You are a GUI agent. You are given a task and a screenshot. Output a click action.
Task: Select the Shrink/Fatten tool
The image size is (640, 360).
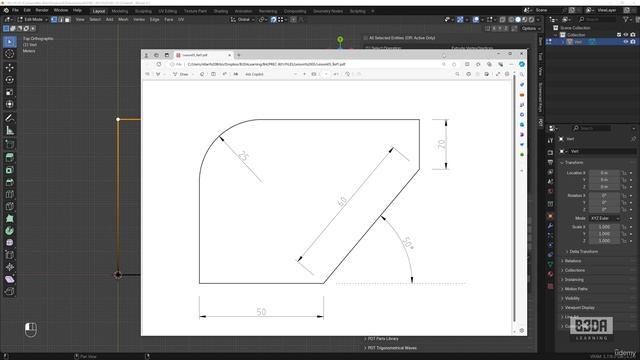(9, 267)
